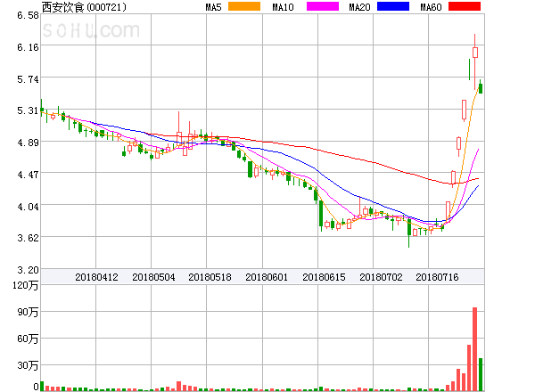Click the 30万 volume axis label
The image size is (535, 392).
28,365
